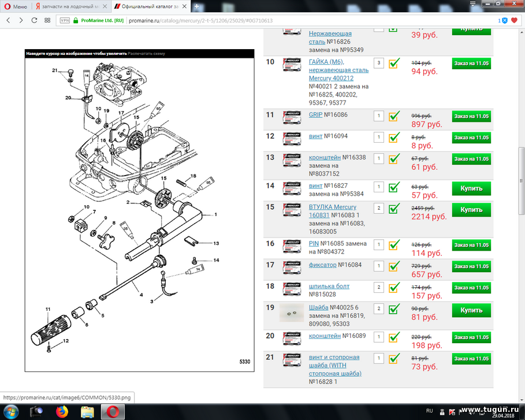The height and width of the screenshot is (420, 525).
Task: Buy the ВТУЛКА Mercury 160831 part
Action: click(471, 210)
